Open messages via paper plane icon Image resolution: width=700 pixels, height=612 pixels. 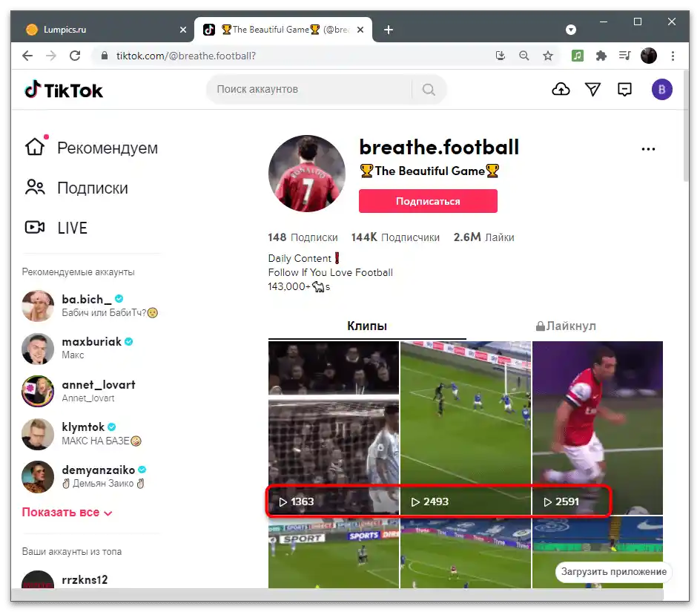pyautogui.click(x=593, y=89)
